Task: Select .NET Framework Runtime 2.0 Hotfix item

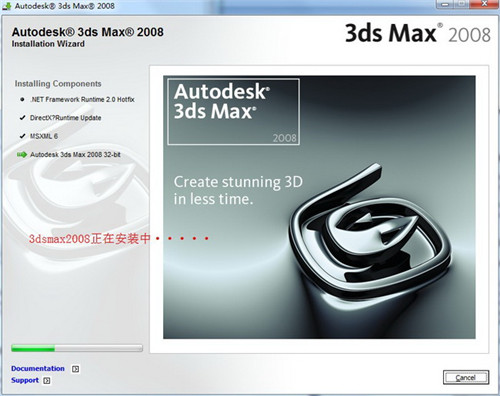Action: (82, 99)
